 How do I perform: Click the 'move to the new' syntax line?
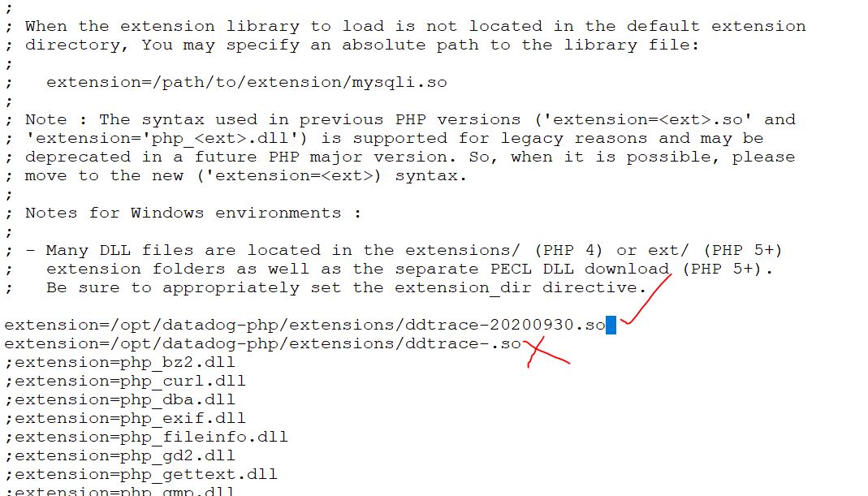[246, 176]
